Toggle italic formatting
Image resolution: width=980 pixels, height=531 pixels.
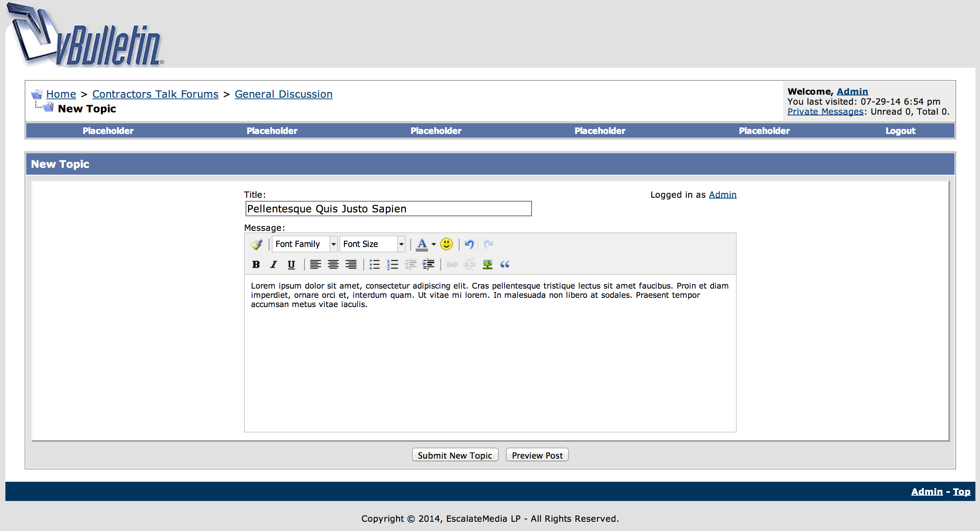tap(274, 264)
